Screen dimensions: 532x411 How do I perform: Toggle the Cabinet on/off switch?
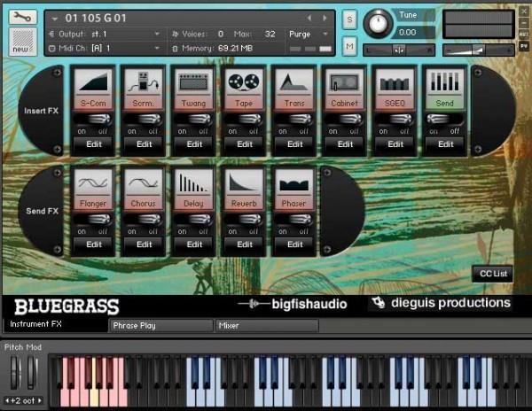344,120
